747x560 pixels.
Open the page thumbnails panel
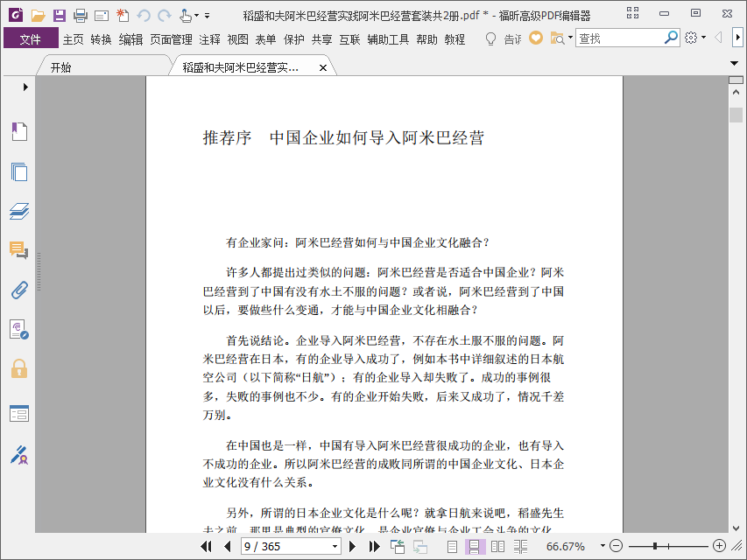(19, 171)
